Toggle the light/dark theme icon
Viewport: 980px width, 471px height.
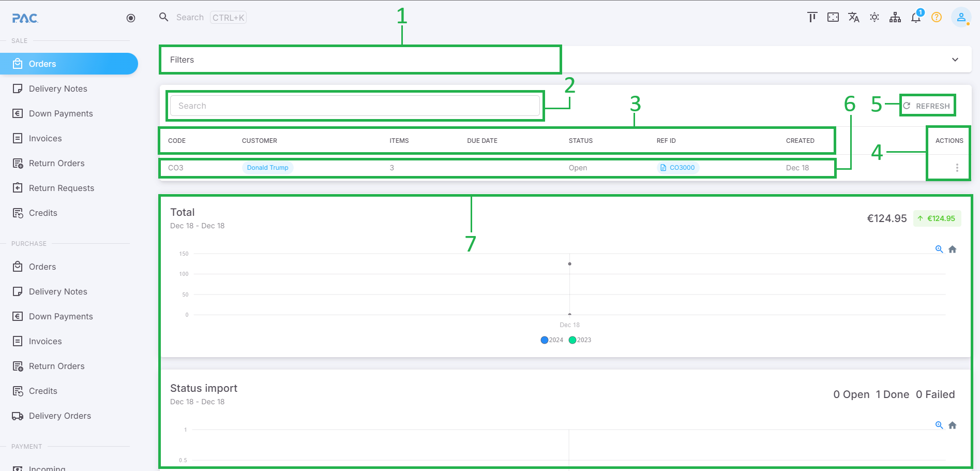875,18
